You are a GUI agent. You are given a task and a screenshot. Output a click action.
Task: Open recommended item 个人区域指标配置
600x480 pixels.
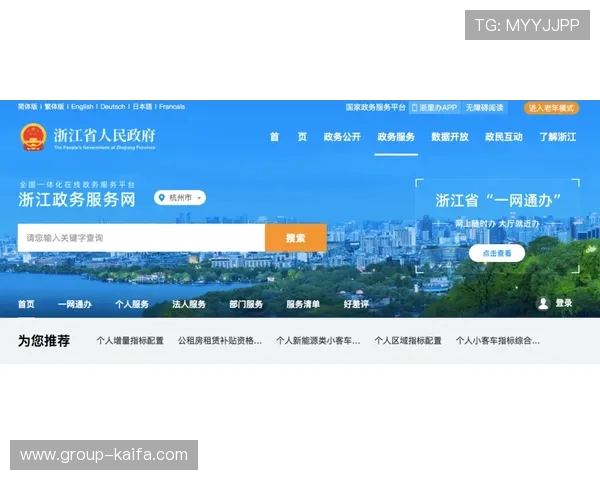(x=408, y=341)
